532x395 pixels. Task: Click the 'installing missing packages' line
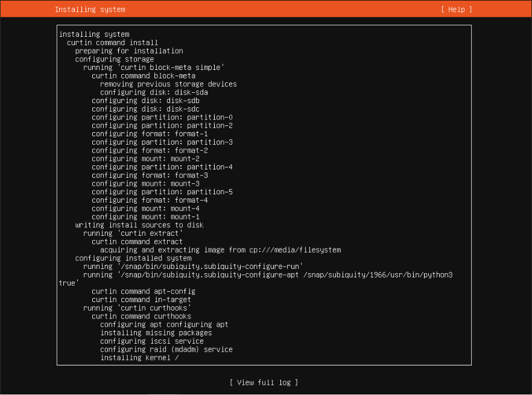[156, 333]
